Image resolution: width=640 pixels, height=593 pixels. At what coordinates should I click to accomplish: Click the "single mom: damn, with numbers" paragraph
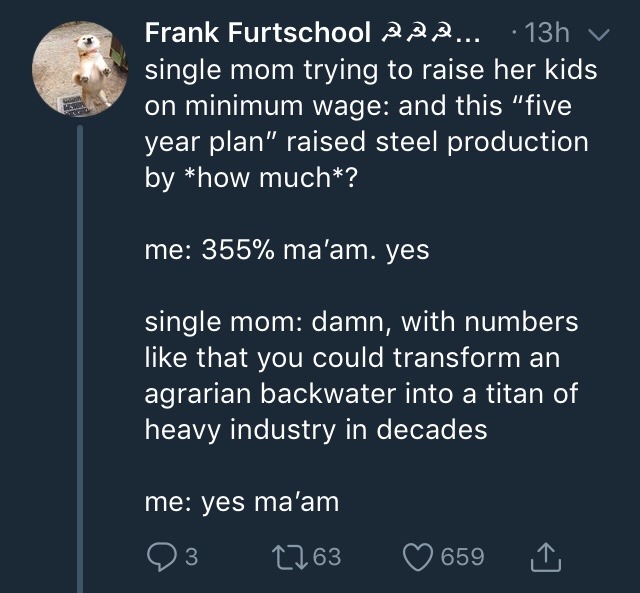point(362,377)
